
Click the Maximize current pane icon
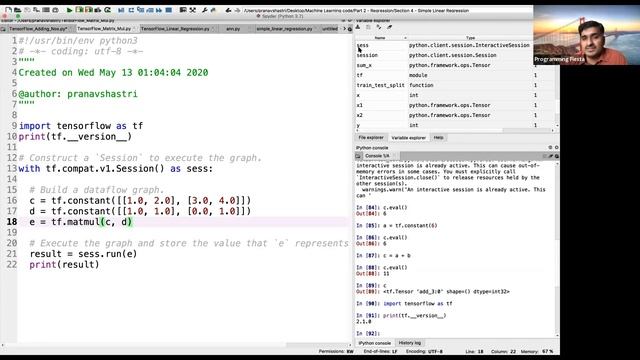coord(183,10)
